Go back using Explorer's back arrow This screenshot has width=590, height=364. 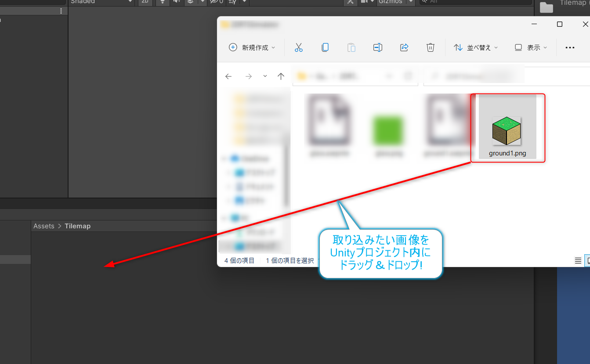pyautogui.click(x=228, y=76)
